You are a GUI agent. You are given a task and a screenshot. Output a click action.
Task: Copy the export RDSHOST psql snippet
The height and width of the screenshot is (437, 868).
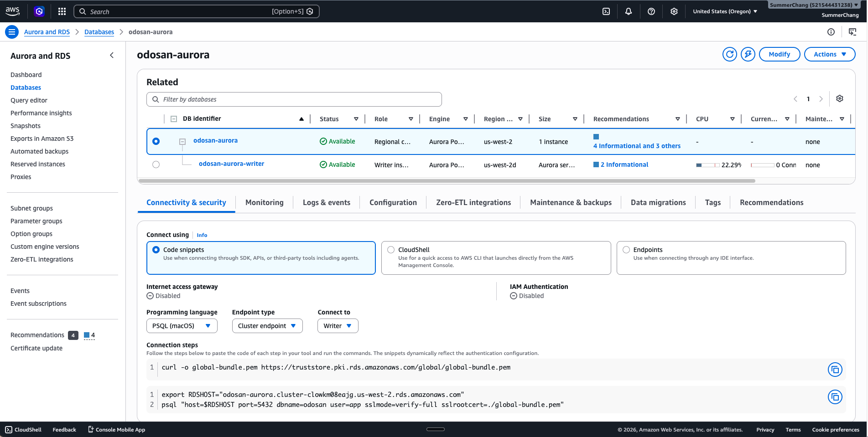pos(835,397)
